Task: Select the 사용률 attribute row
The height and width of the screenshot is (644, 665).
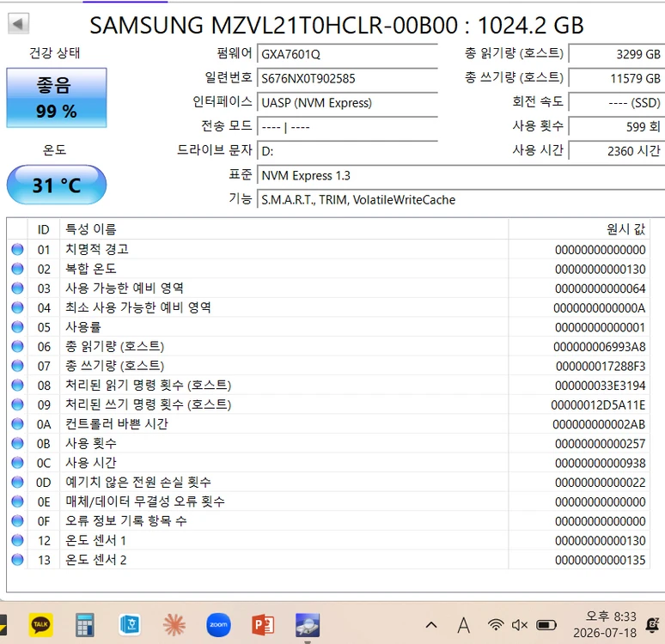Action: pyautogui.click(x=328, y=327)
